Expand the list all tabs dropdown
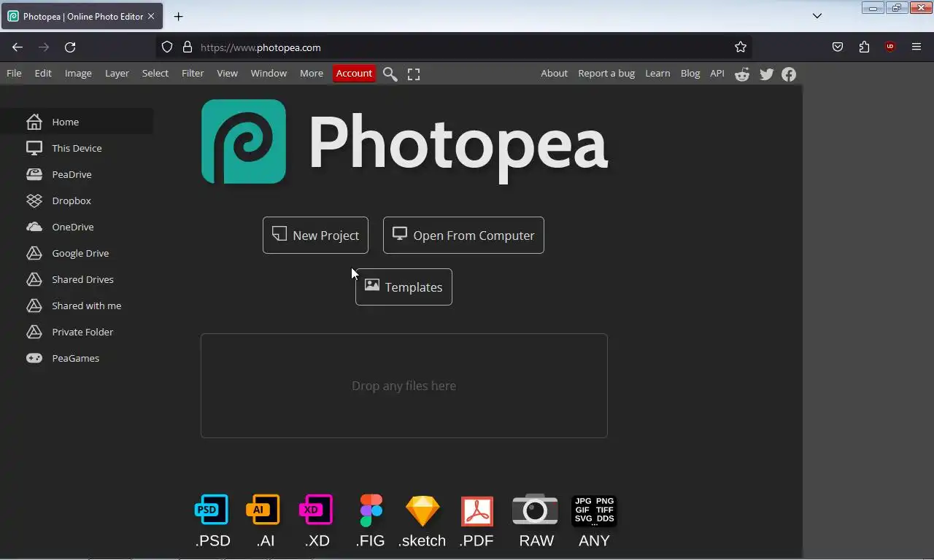Viewport: 934px width, 560px height. tap(817, 16)
